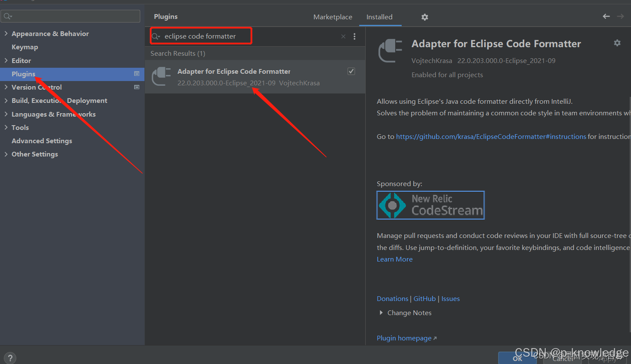Expand the Appearance & Behavior section
The height and width of the screenshot is (364, 631).
pyautogui.click(x=6, y=33)
